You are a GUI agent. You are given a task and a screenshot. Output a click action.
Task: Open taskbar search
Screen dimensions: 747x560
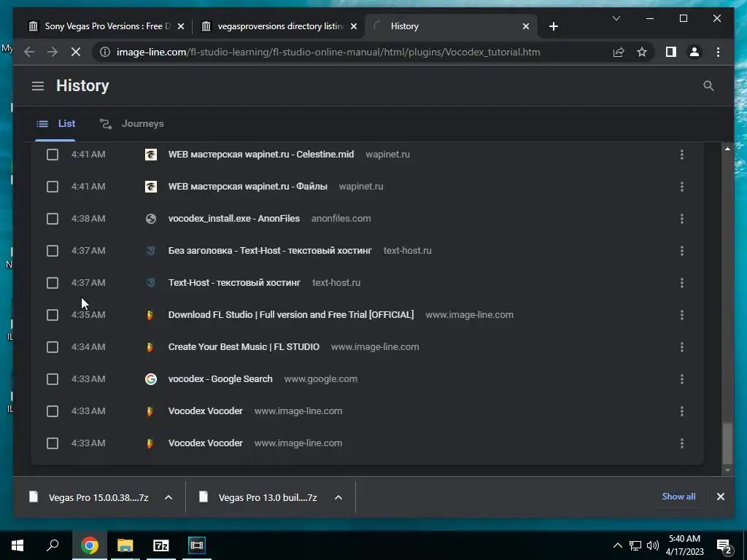click(53, 545)
